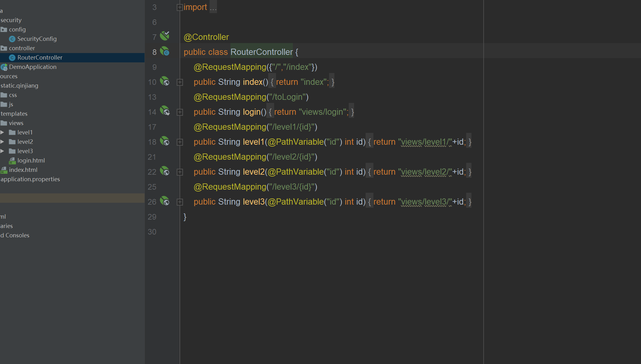Click the "/level1/{id}" mapping string

pos(292,127)
